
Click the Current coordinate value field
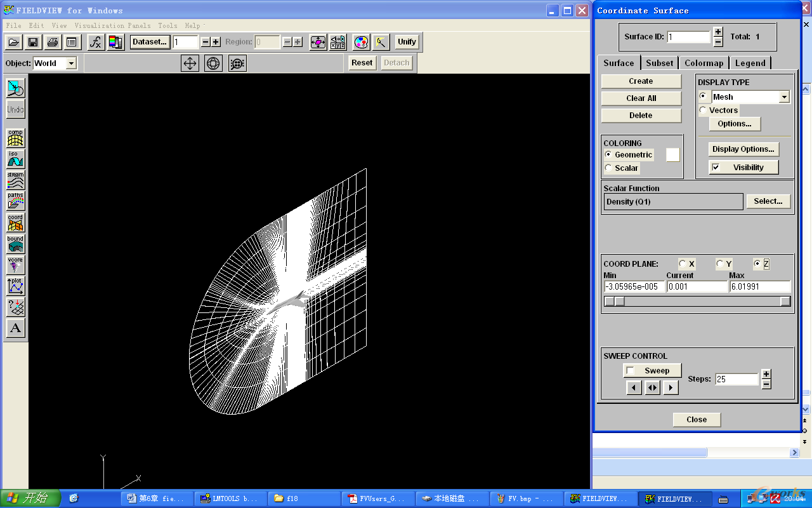pyautogui.click(x=697, y=287)
